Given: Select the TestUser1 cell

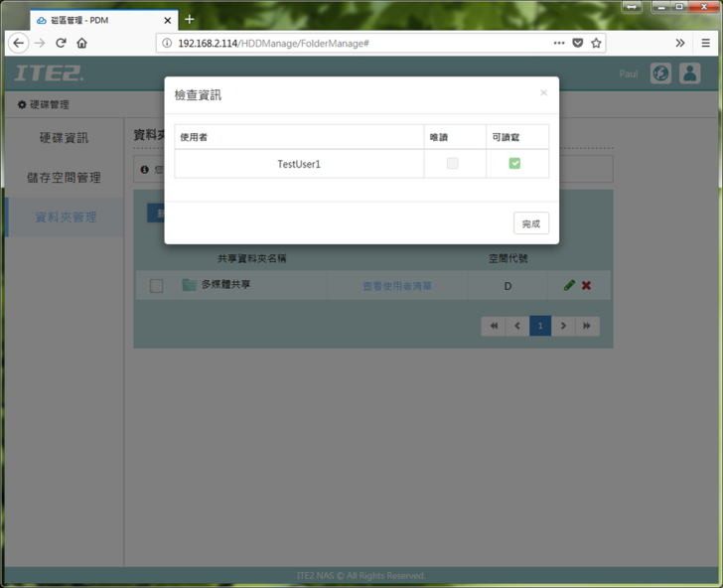Looking at the screenshot, I should [299, 164].
